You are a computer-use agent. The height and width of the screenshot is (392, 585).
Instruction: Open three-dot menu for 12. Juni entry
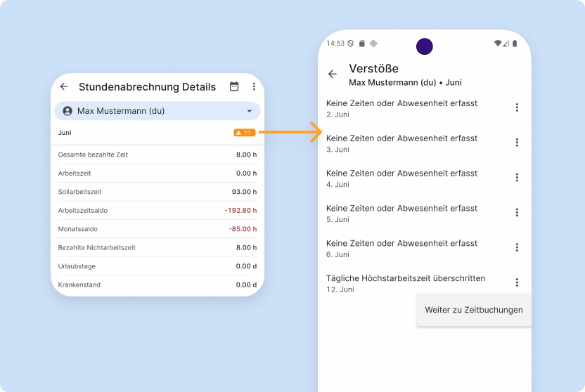(x=517, y=282)
